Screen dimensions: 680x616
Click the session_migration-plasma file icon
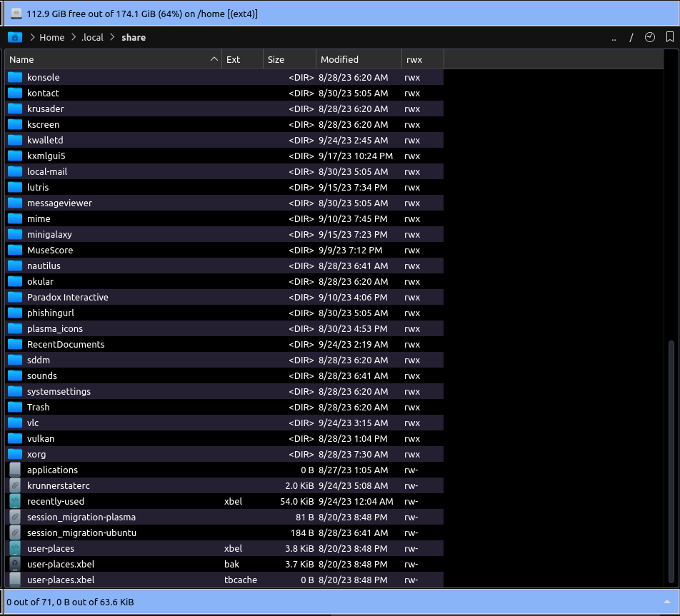(15, 517)
